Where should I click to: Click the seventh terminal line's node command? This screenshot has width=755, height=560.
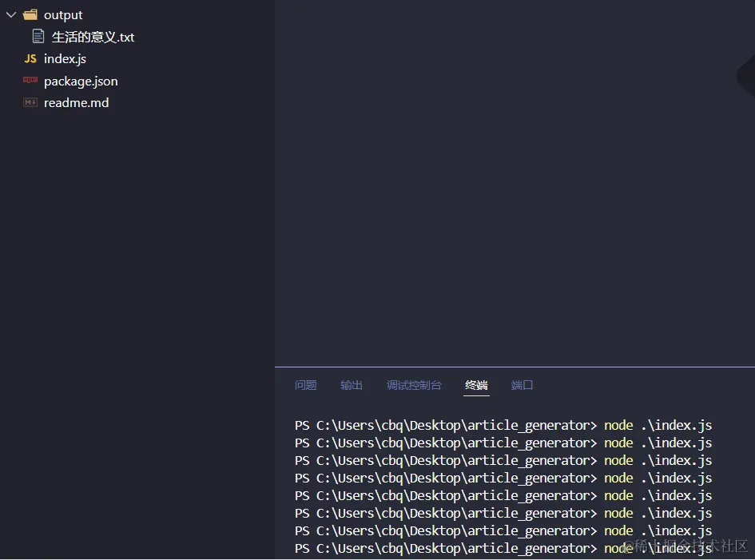point(618,530)
